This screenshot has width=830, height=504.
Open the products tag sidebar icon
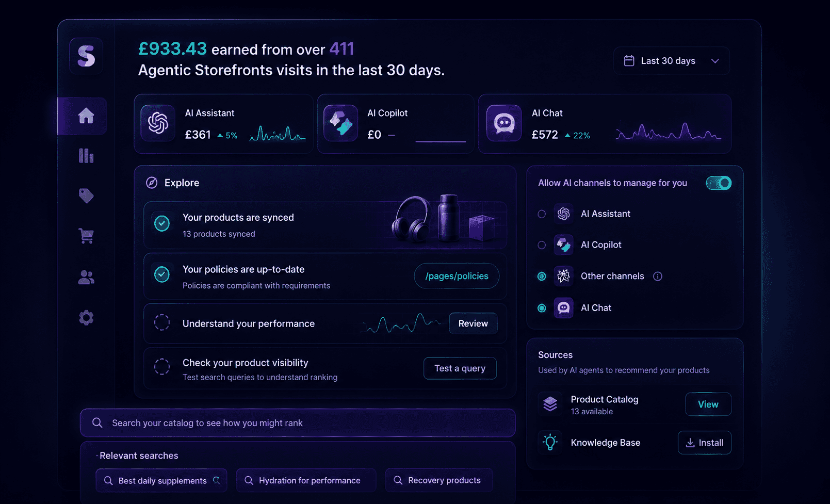pyautogui.click(x=86, y=196)
